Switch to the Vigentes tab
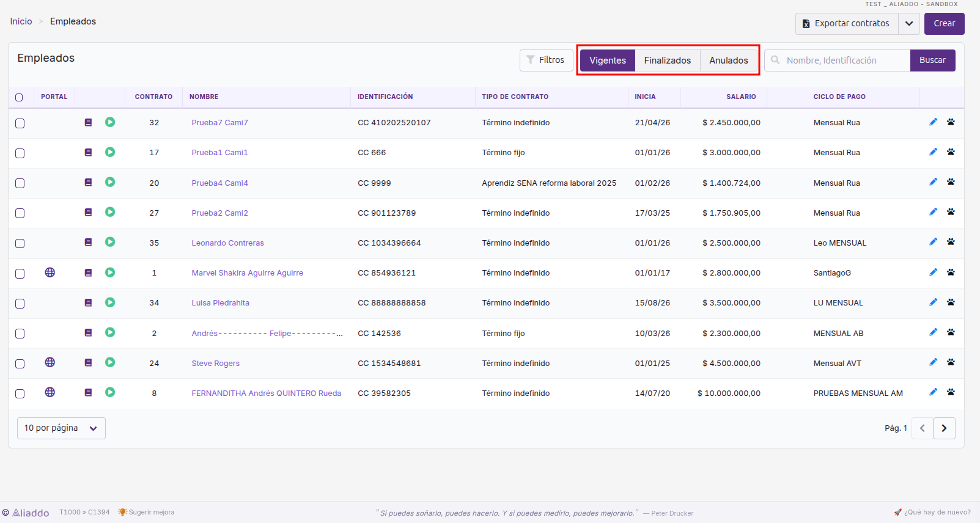Image resolution: width=980 pixels, height=523 pixels. click(608, 60)
